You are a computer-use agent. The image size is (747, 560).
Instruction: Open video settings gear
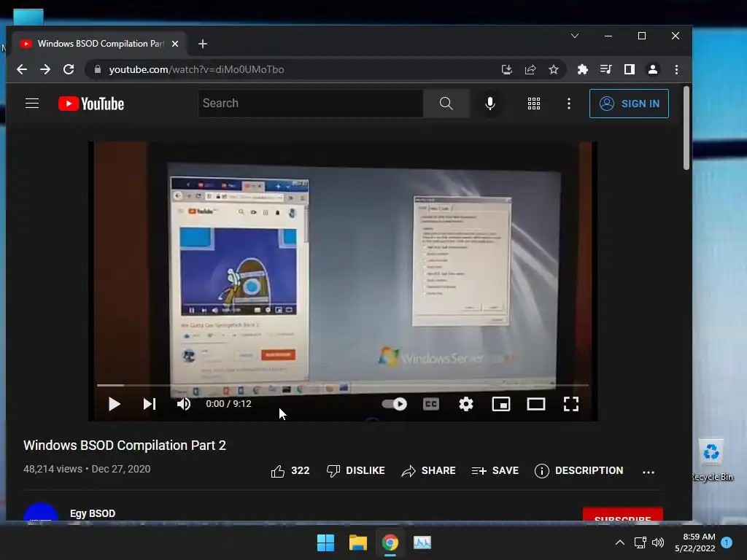pos(466,404)
